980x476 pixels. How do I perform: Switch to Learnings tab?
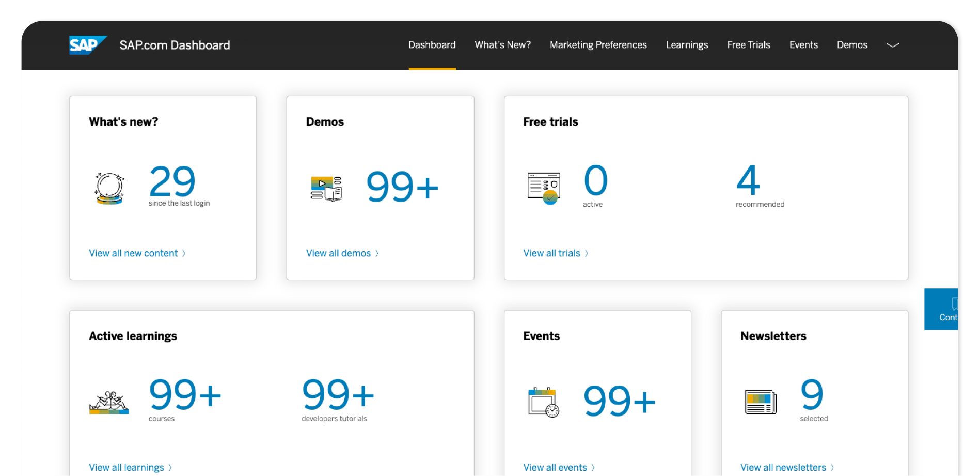pos(687,45)
